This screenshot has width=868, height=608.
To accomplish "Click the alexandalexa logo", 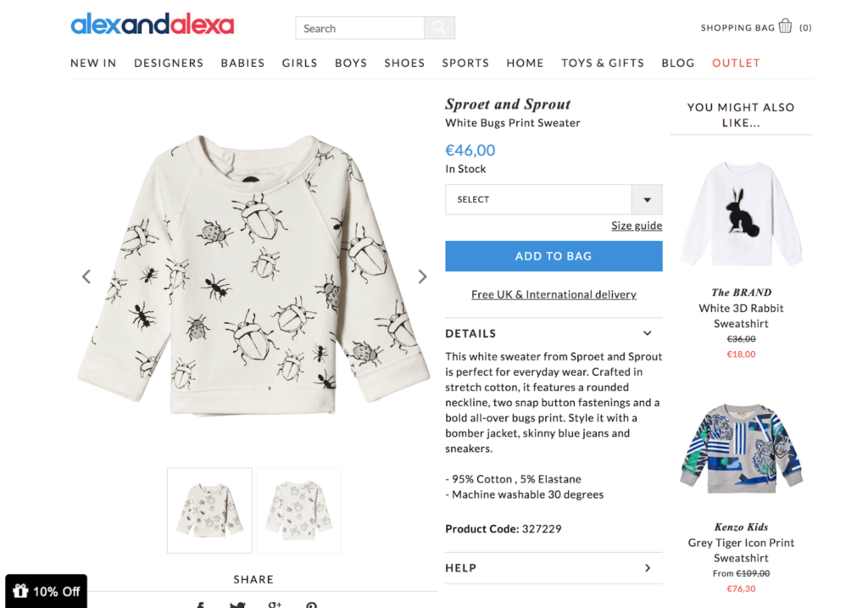I will [153, 25].
